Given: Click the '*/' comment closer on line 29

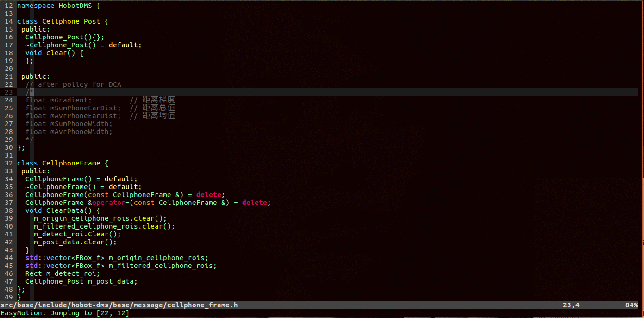Looking at the screenshot, I should 30,140.
